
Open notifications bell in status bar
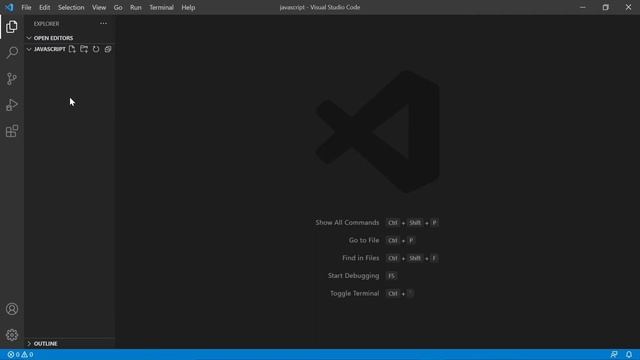tap(629, 355)
